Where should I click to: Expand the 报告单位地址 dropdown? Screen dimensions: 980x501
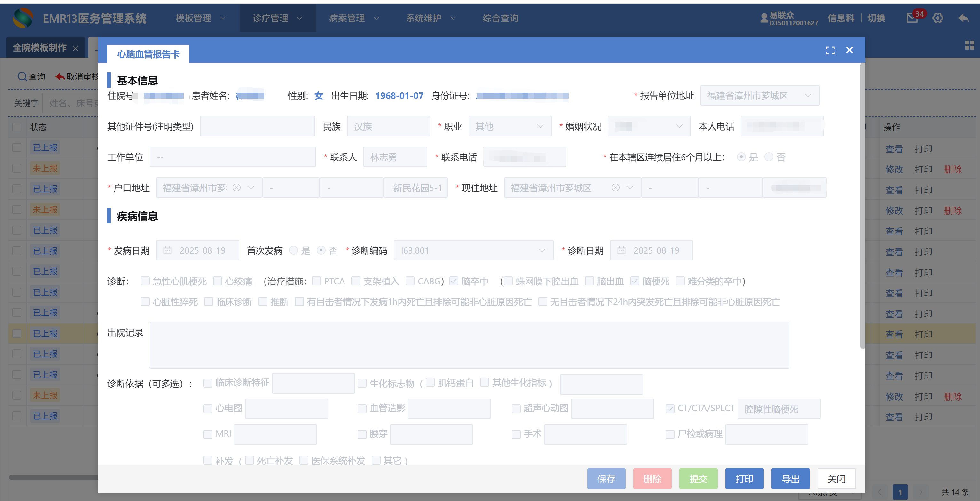[x=808, y=95]
